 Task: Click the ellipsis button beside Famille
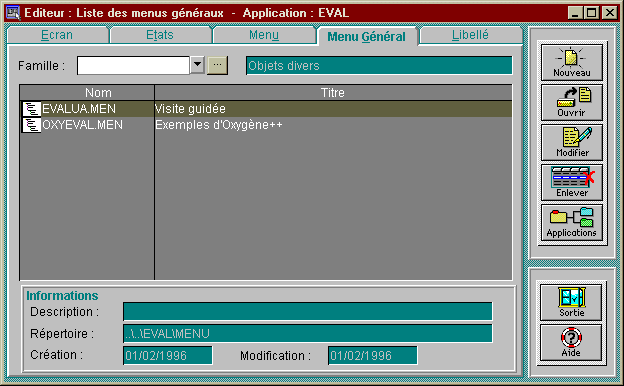click(217, 65)
